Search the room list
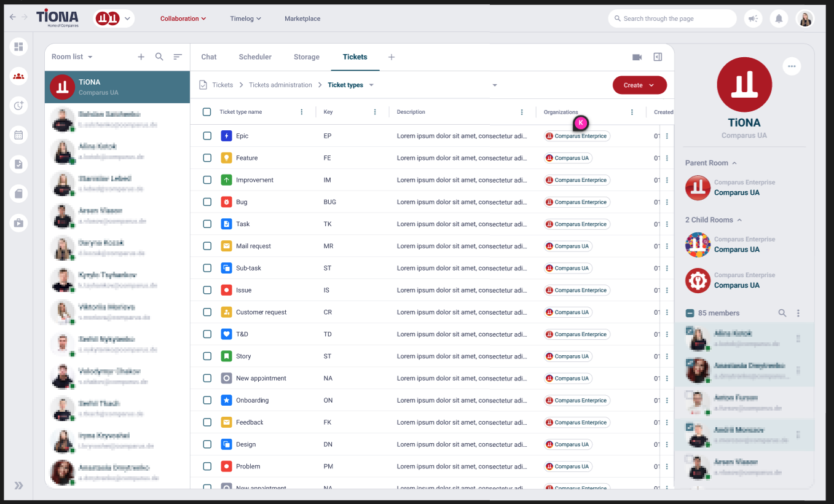The width and height of the screenshot is (834, 504). pyautogui.click(x=159, y=57)
